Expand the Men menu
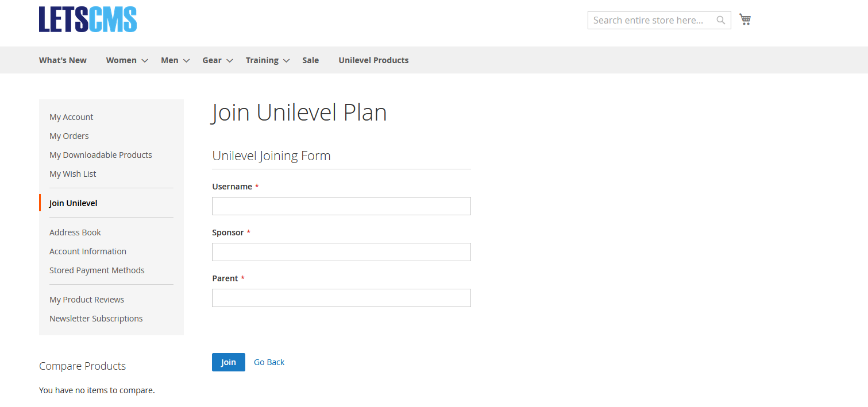 (x=169, y=60)
